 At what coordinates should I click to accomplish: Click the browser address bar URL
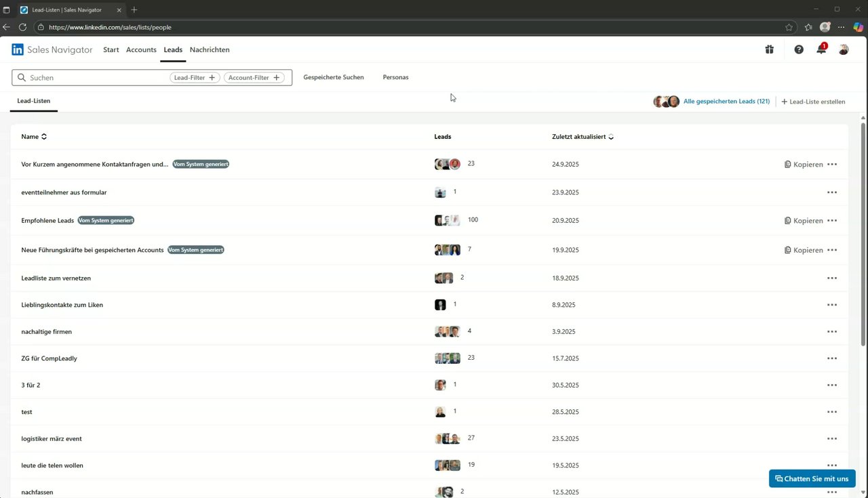click(x=110, y=27)
